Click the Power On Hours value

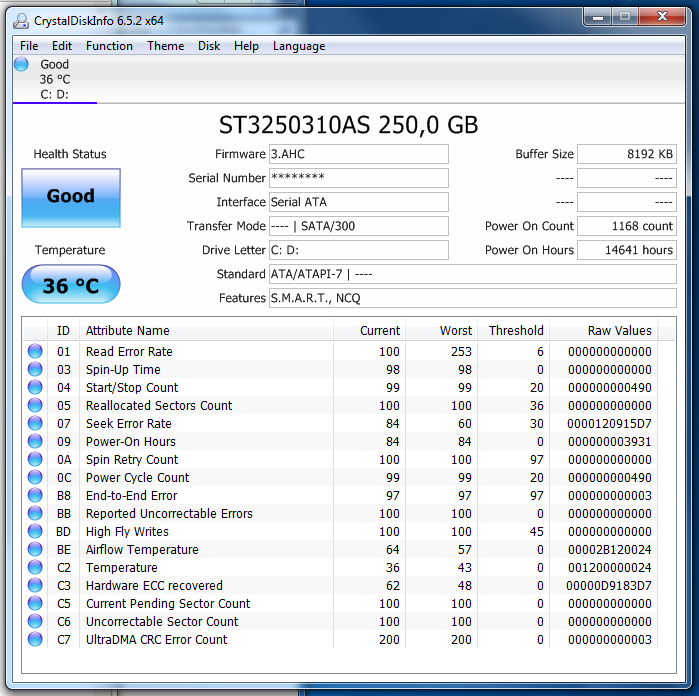(x=627, y=250)
